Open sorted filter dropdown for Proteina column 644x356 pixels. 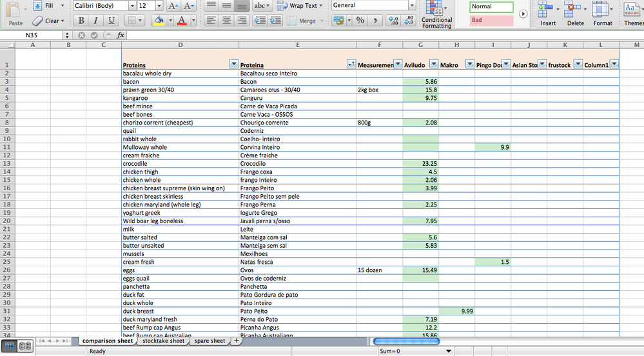point(351,64)
